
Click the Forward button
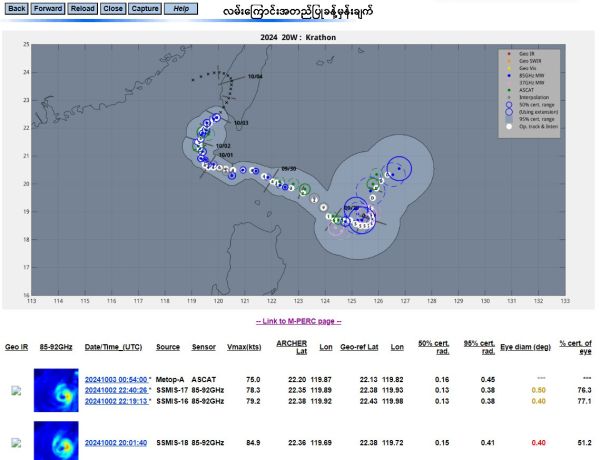[x=48, y=9]
